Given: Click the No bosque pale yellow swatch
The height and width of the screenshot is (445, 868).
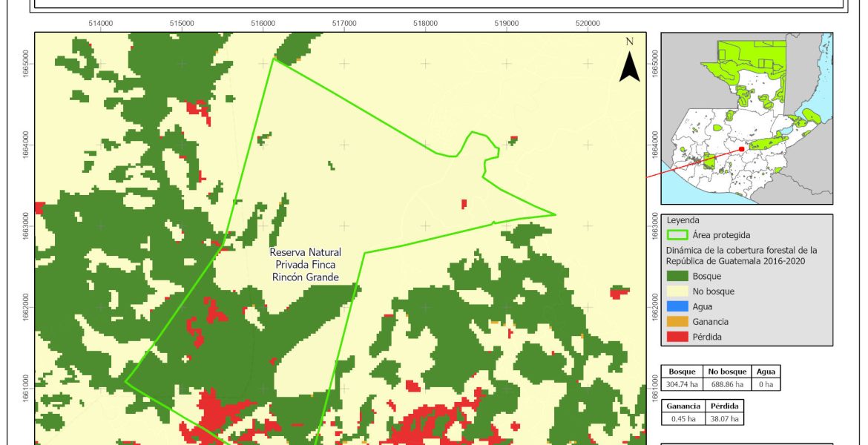Looking at the screenshot, I should [678, 291].
